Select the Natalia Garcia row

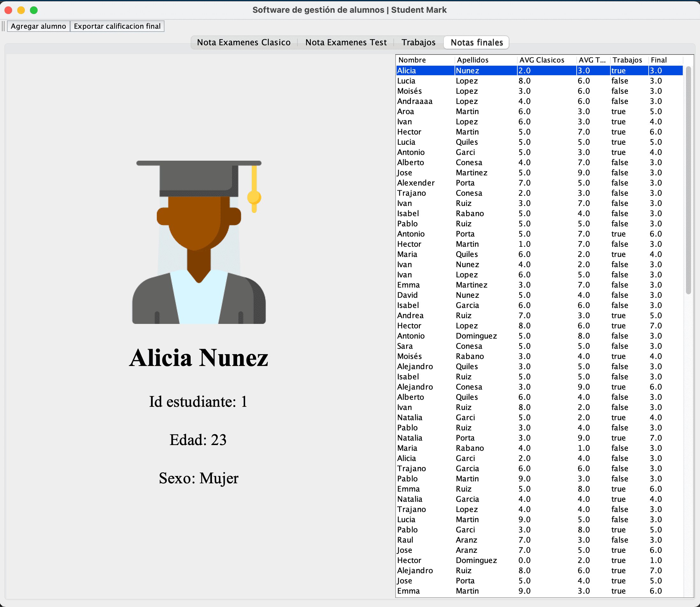539,499
